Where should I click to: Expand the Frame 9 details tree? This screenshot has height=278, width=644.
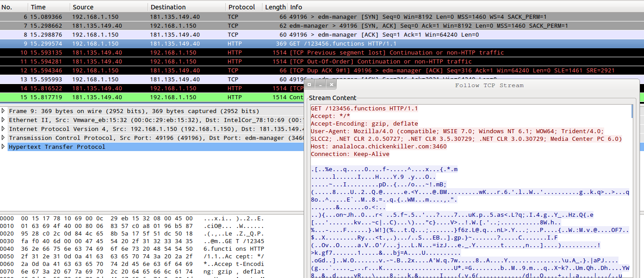[x=4, y=111]
